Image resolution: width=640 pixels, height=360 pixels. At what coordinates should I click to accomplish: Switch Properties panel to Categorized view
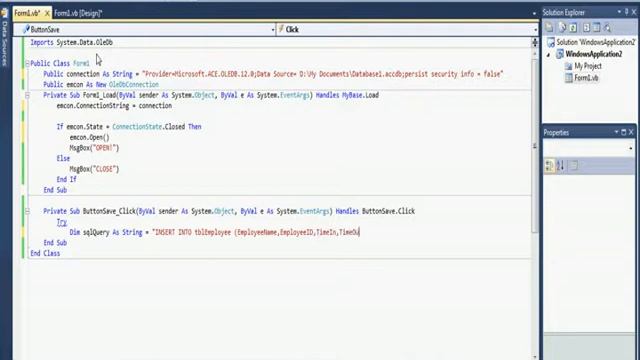pyautogui.click(x=549, y=166)
